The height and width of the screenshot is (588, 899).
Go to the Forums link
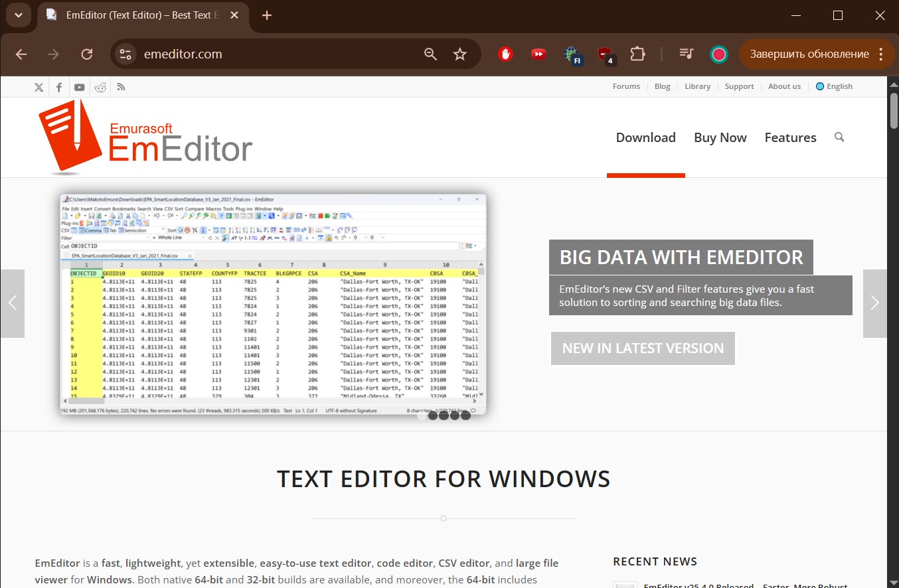(626, 86)
